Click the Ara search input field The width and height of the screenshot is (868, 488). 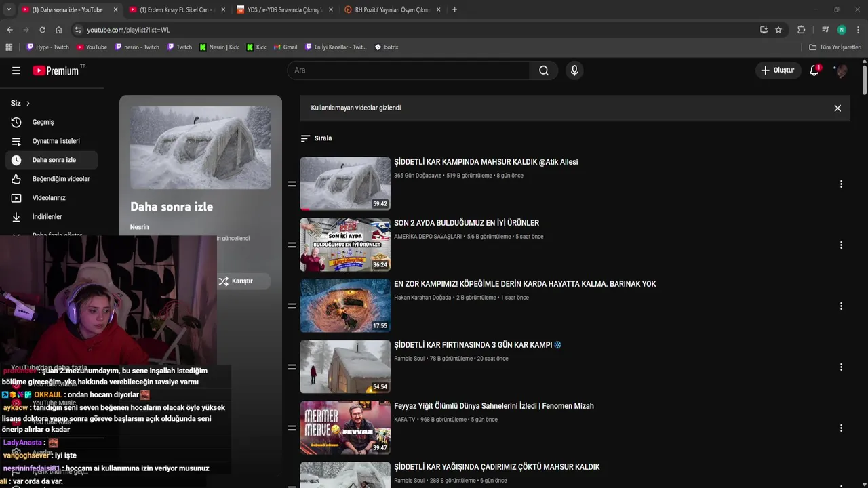[408, 70]
